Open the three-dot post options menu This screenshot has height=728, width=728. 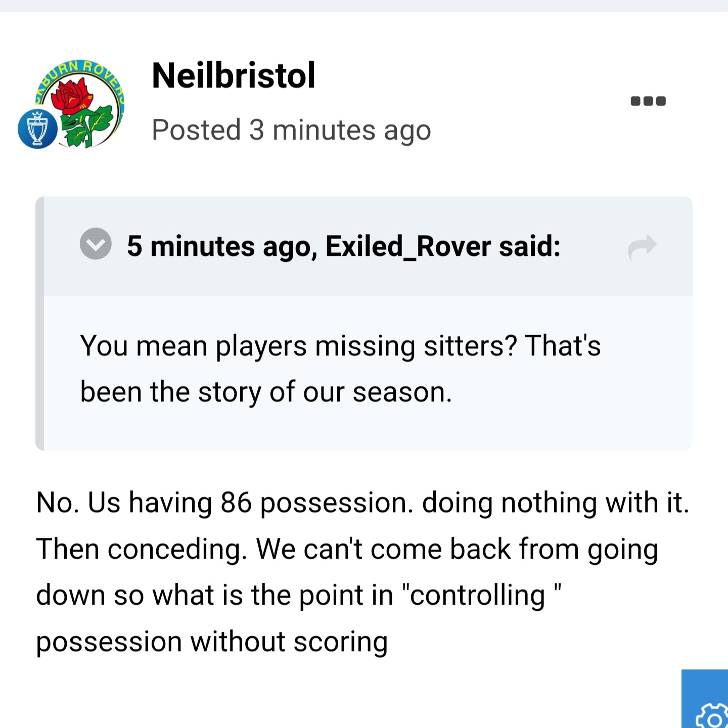tap(648, 101)
